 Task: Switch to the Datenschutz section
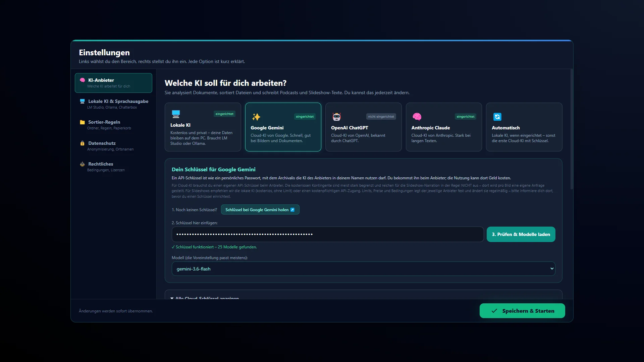(x=113, y=146)
